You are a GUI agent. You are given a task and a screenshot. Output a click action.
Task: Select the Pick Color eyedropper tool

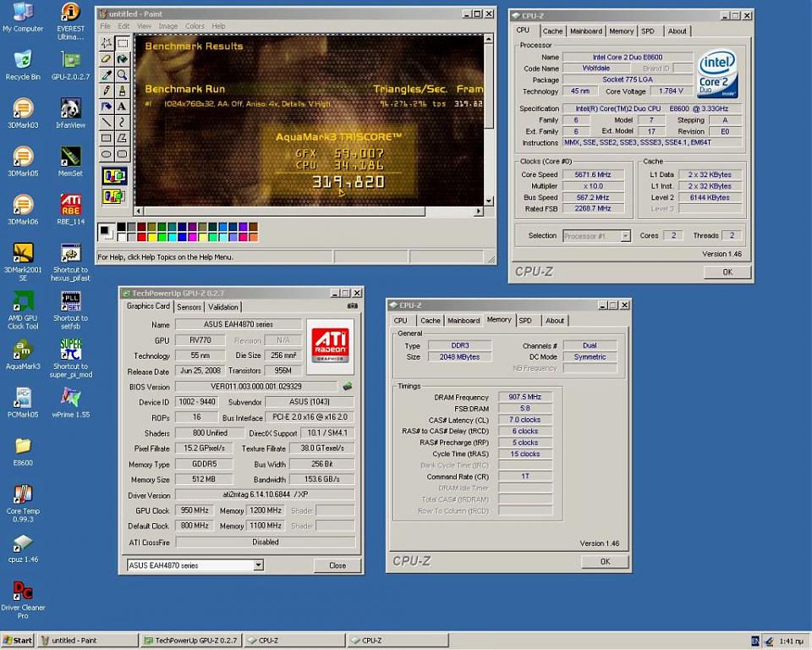tap(107, 75)
